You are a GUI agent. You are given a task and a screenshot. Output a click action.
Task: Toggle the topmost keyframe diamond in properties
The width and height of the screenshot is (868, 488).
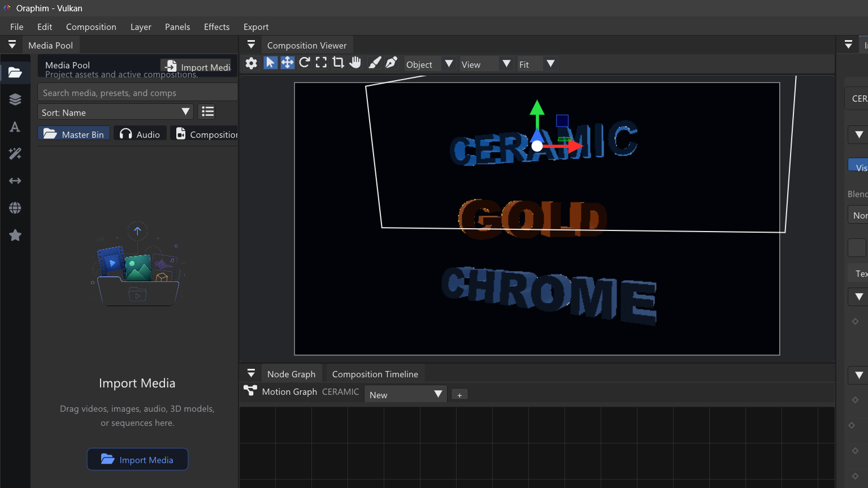855,321
